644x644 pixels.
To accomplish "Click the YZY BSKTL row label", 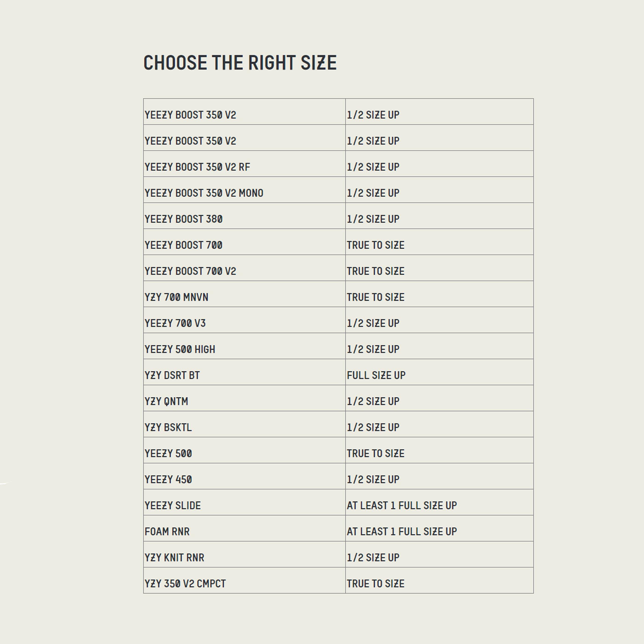I will (x=168, y=427).
